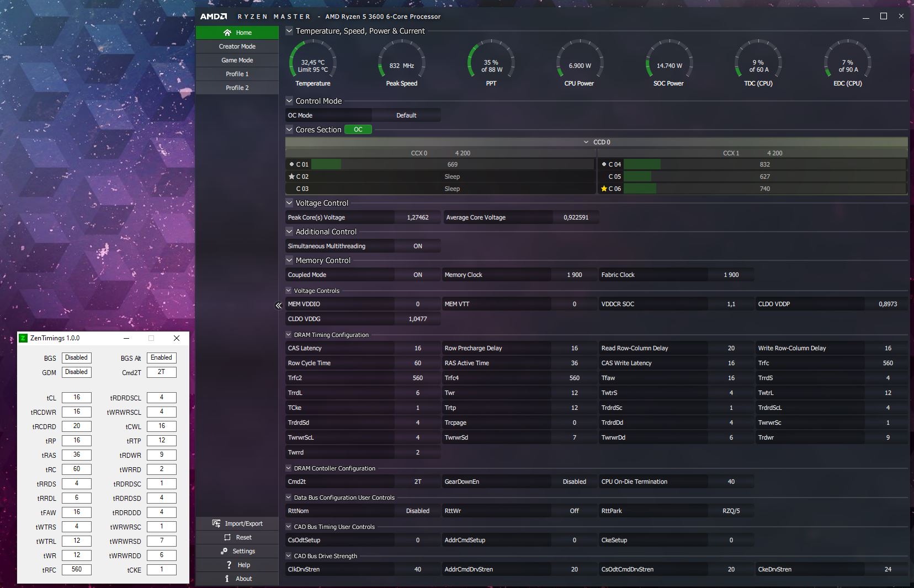Viewport: 914px width, 588px height.
Task: Toggle GearDownEn Disabled value
Action: pos(575,482)
